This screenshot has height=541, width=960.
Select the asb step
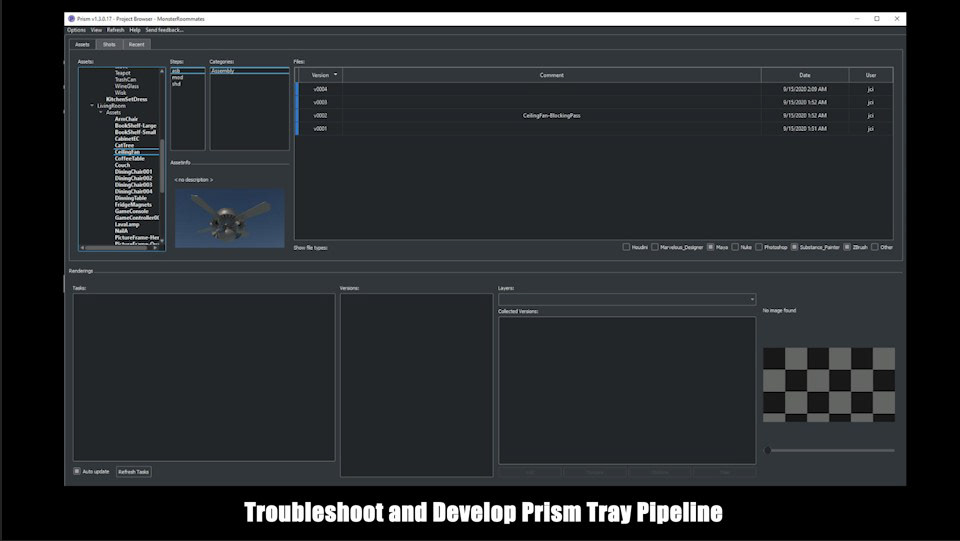tap(187, 71)
